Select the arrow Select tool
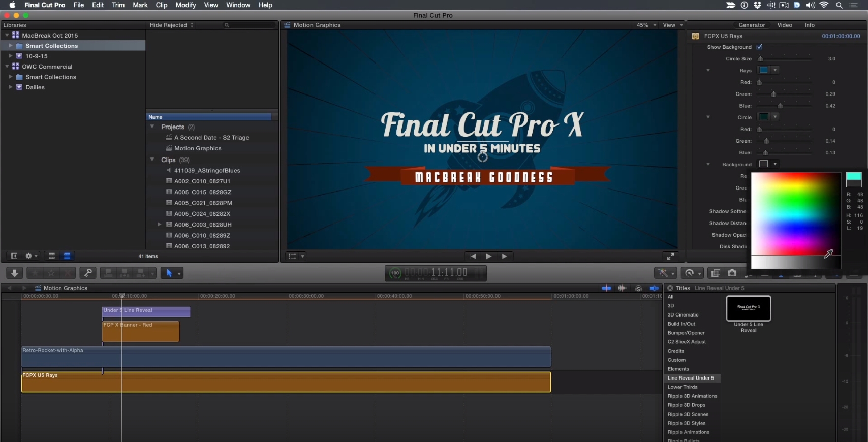868x442 pixels. tap(169, 273)
